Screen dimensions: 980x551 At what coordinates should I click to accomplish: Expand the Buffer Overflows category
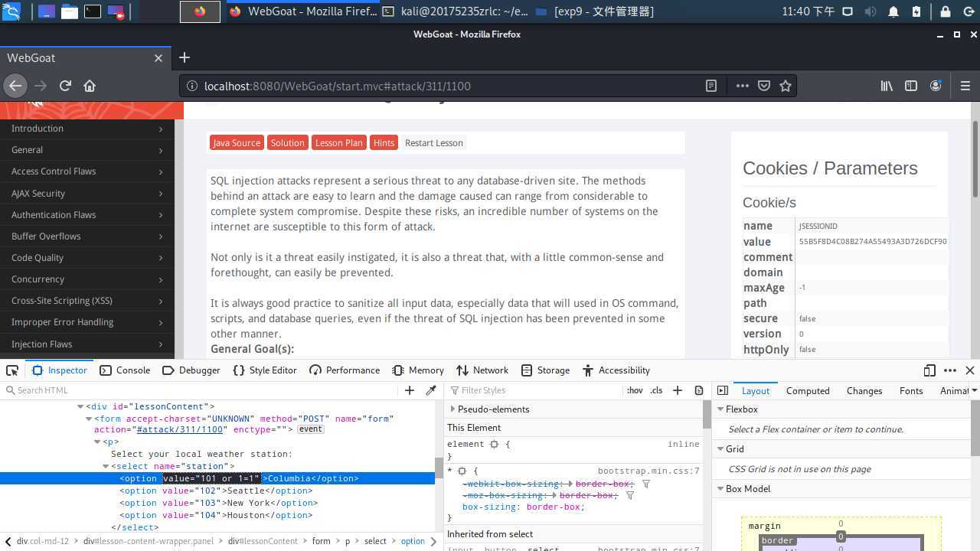[x=87, y=236]
